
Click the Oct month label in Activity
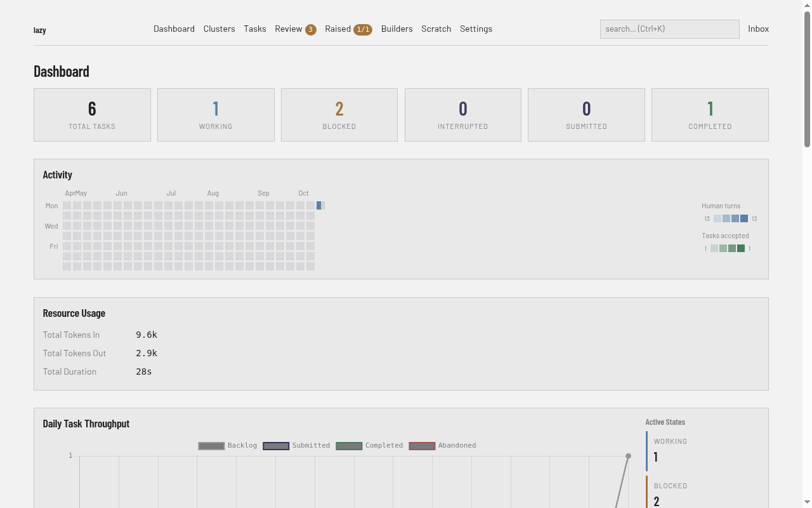point(304,193)
